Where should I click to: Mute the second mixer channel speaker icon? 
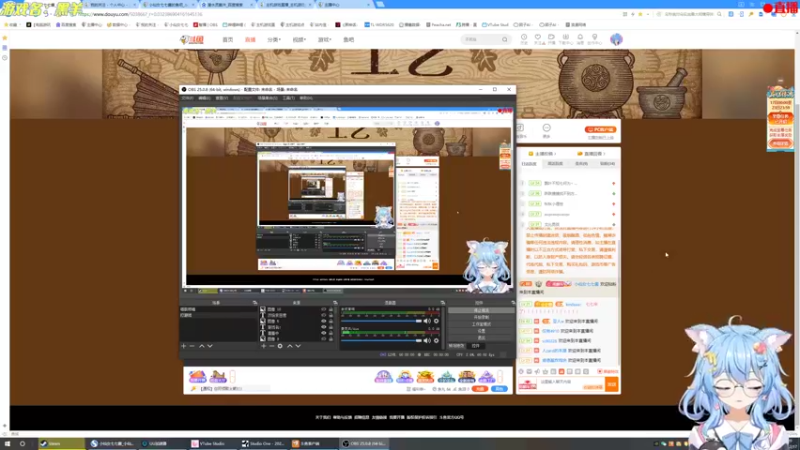pyautogui.click(x=427, y=340)
